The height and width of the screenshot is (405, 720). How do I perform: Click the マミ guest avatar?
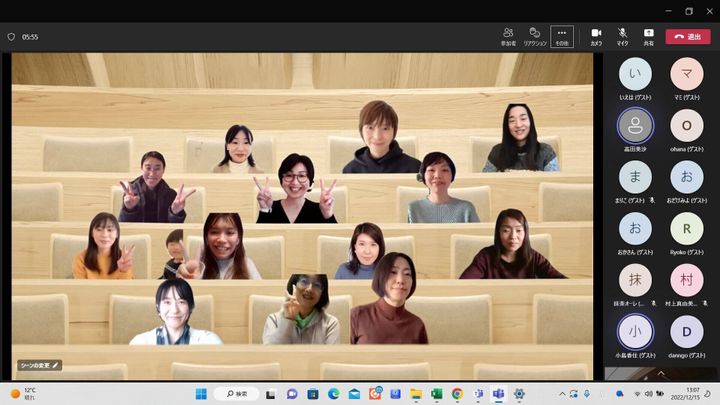(686, 73)
